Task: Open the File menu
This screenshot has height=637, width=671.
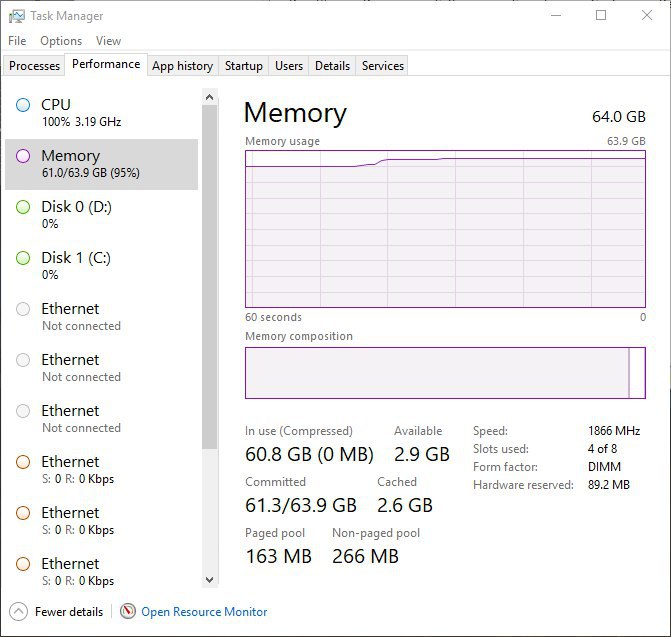Action: (x=17, y=41)
